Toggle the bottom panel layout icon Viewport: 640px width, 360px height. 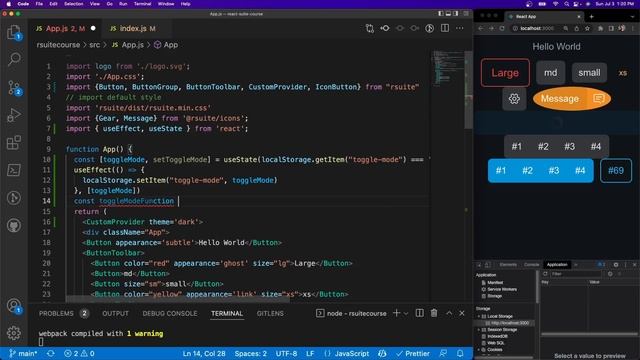click(x=448, y=13)
